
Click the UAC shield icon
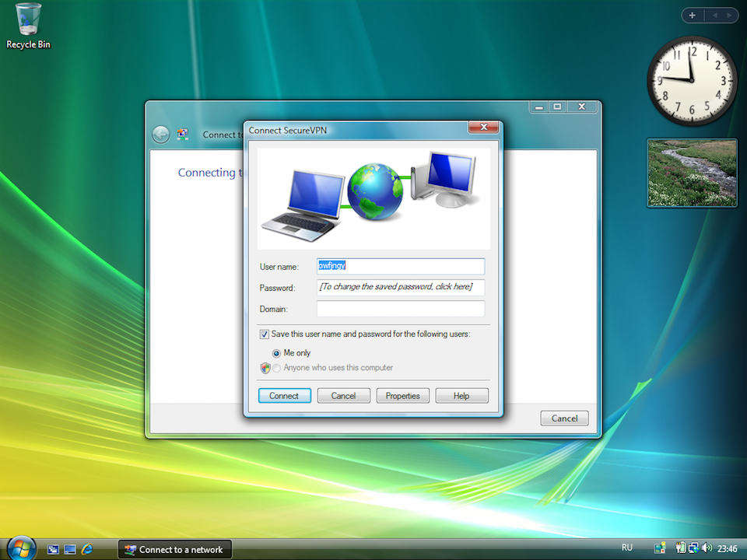pos(265,368)
